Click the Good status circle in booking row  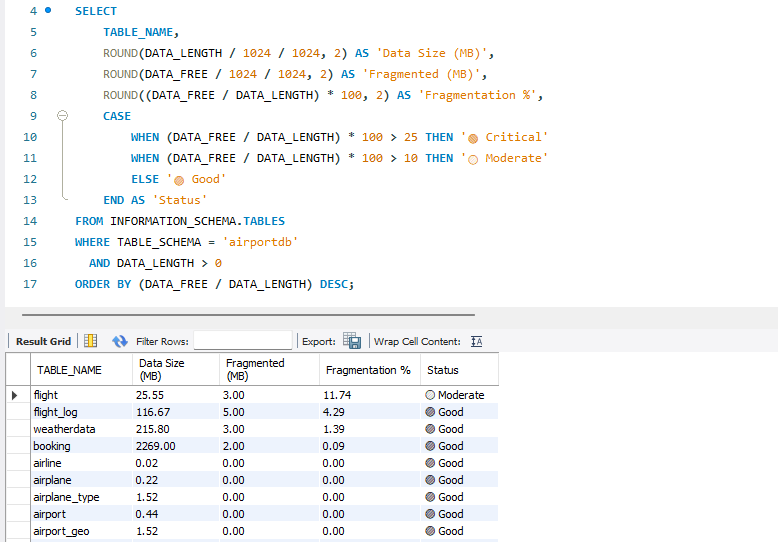(x=430, y=446)
